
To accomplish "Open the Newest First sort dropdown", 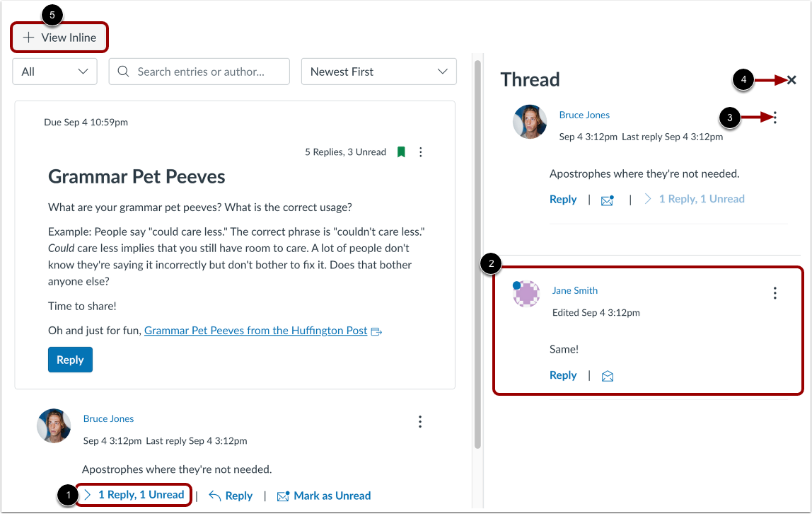I will pyautogui.click(x=379, y=72).
